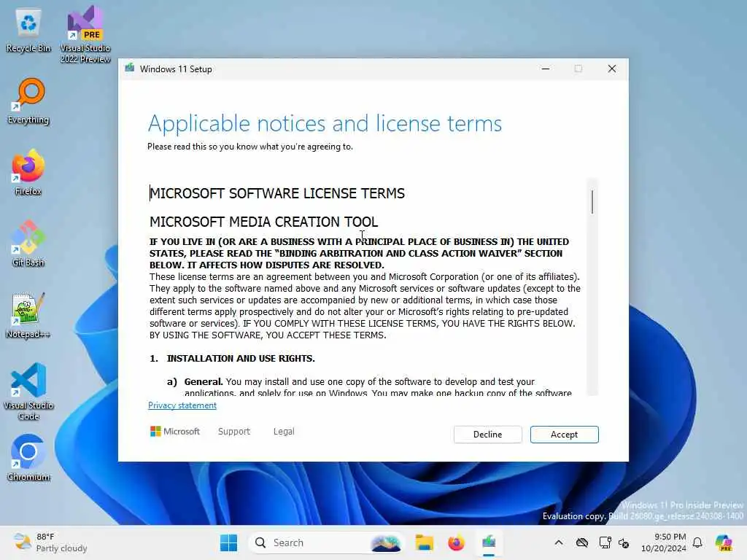747x560 pixels.
Task: Click the Windows 11 Setup title icon
Action: [130, 69]
